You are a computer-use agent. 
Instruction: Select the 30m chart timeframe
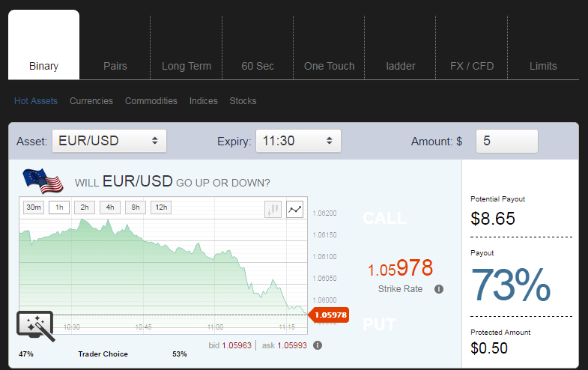34,207
